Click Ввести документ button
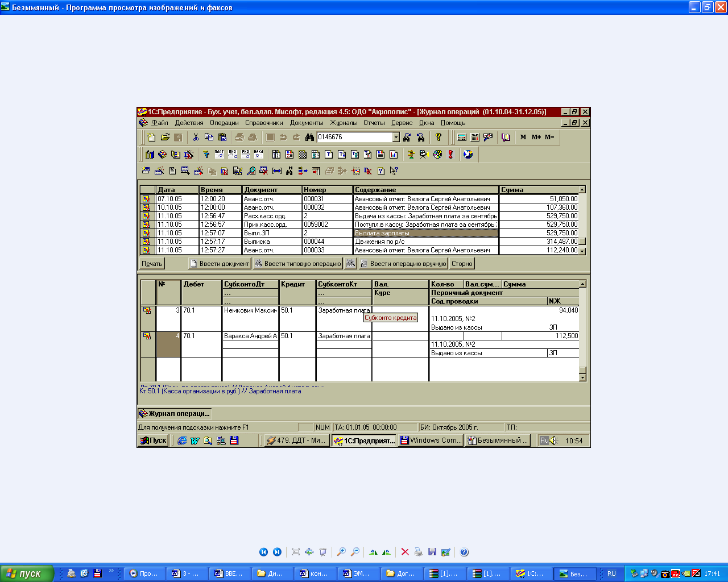The image size is (728, 582). click(x=220, y=264)
